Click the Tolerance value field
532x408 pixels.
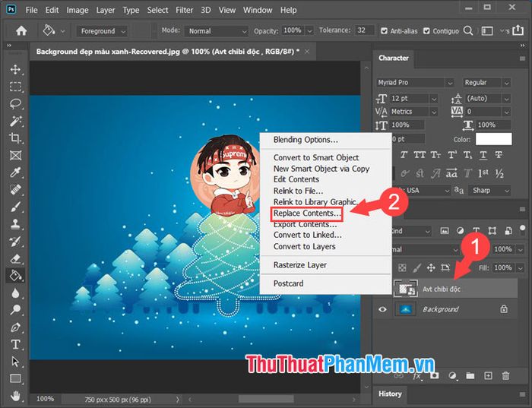(x=364, y=30)
